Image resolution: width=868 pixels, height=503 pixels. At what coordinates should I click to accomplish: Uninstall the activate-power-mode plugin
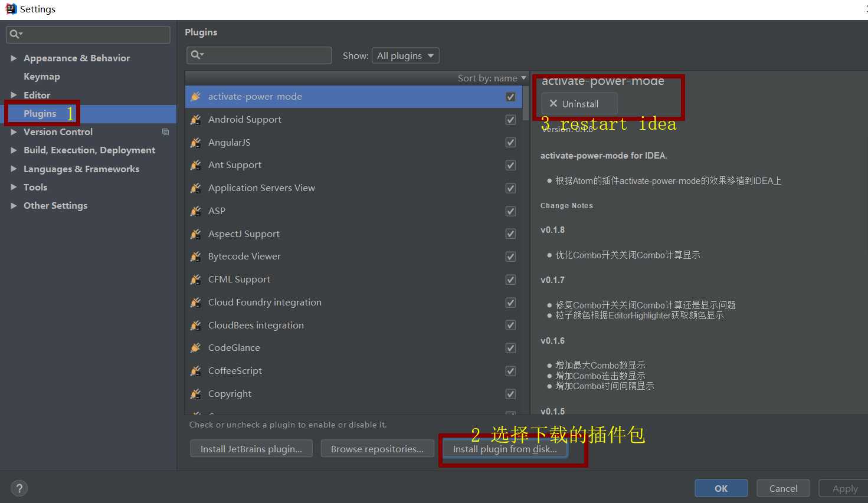point(579,104)
